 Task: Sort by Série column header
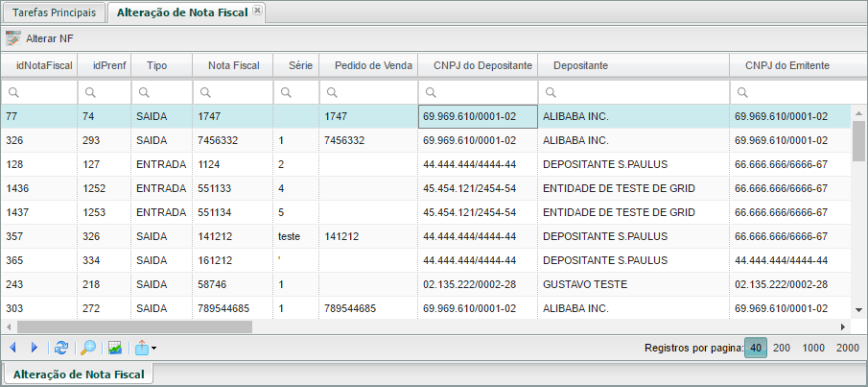pyautogui.click(x=296, y=65)
